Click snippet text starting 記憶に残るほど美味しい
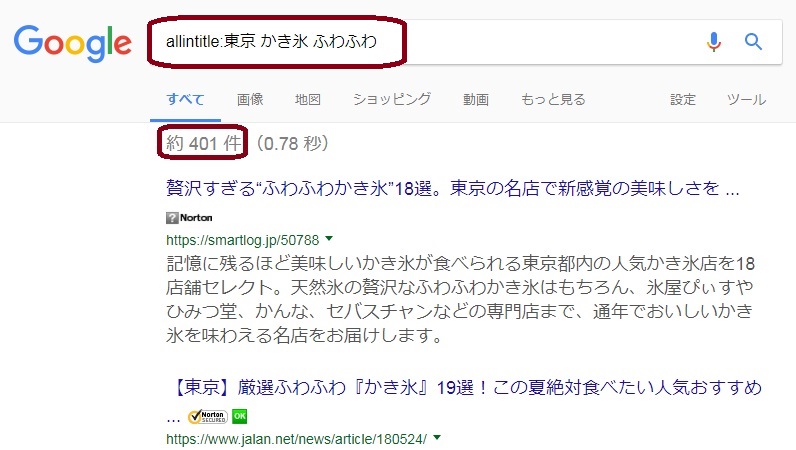Screen dimensions: 796x450 (x=460, y=299)
